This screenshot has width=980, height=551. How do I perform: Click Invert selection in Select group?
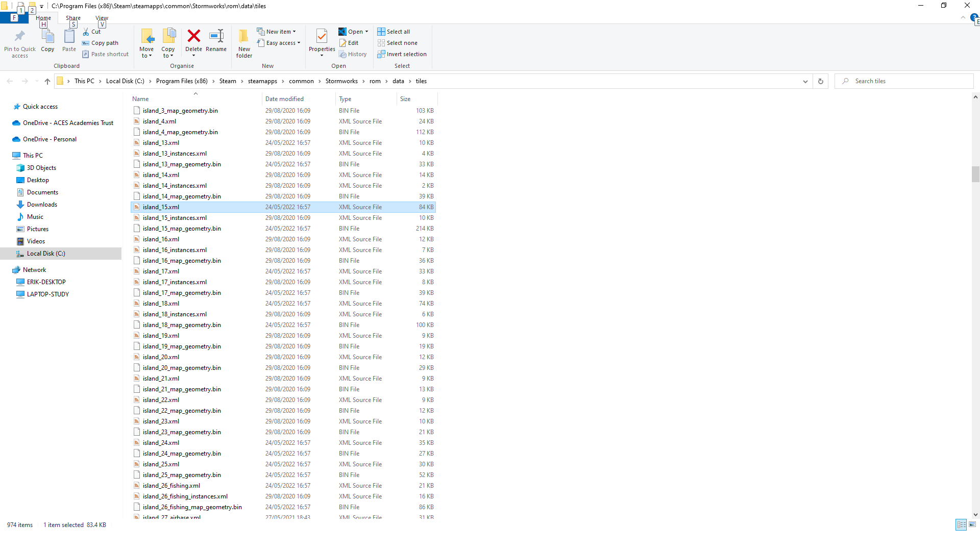[402, 54]
